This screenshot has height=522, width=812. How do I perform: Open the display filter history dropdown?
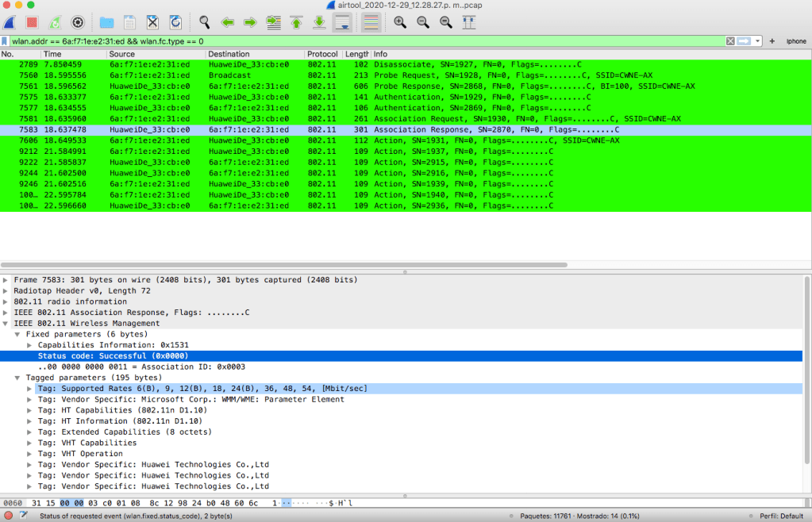pos(759,40)
